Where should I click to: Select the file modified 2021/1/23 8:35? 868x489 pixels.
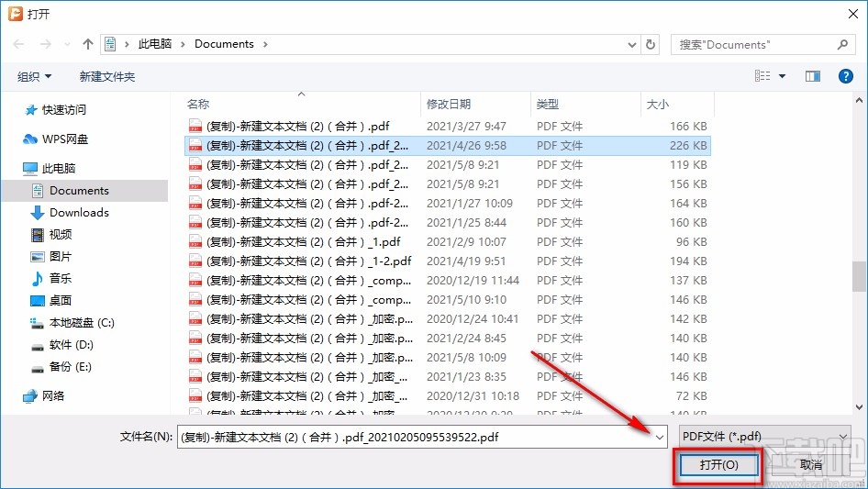448,377
